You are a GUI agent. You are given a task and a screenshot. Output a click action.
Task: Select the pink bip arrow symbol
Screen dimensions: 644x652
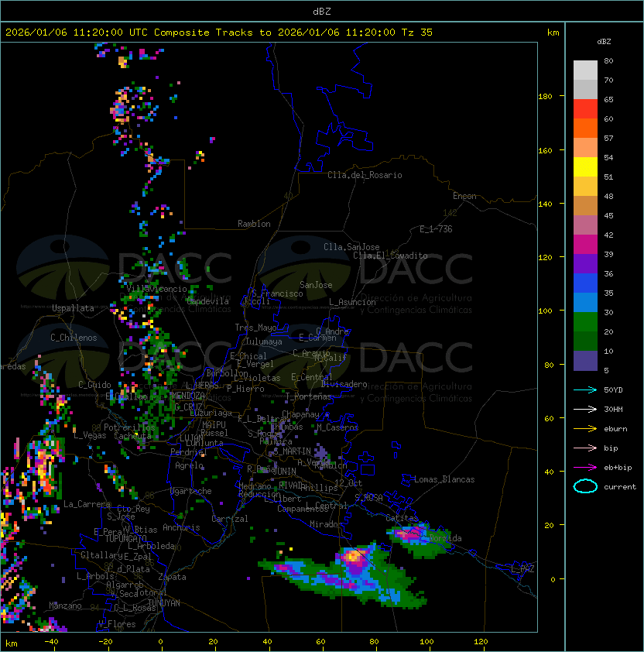click(585, 448)
